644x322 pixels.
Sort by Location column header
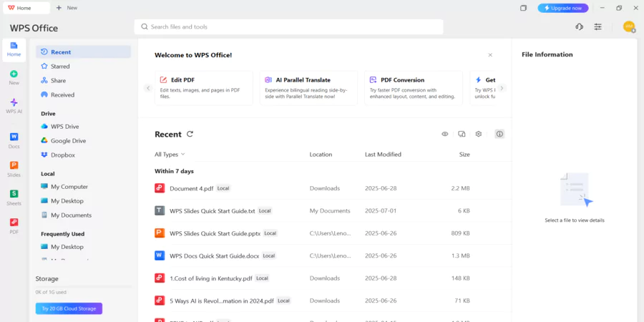click(x=321, y=155)
